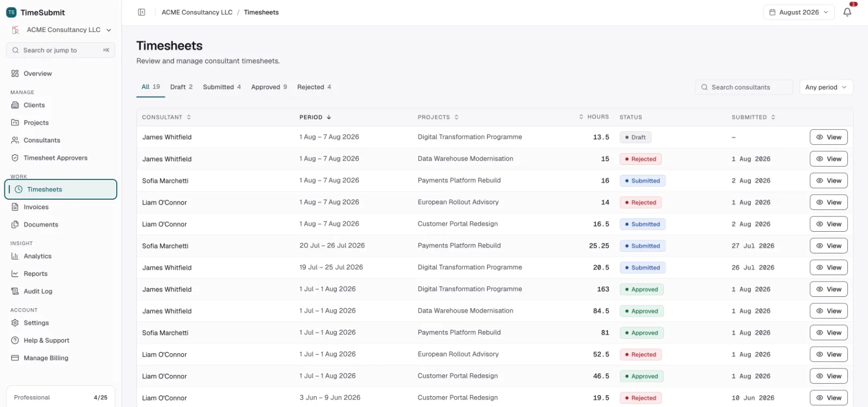This screenshot has width=868, height=407.
Task: Click the Consultants people icon
Action: [x=15, y=140]
